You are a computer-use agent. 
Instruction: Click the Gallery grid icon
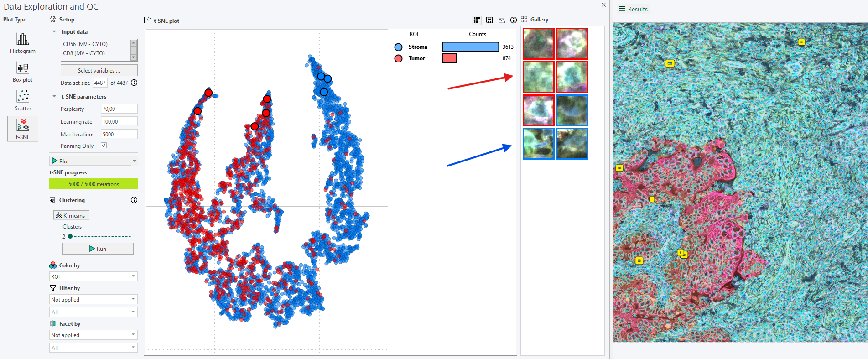[524, 19]
